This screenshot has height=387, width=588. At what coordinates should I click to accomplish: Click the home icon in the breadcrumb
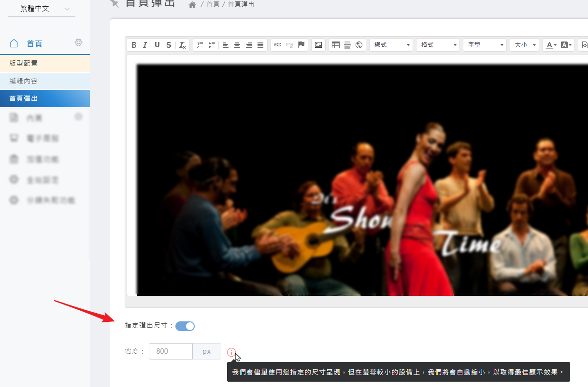pyautogui.click(x=192, y=5)
